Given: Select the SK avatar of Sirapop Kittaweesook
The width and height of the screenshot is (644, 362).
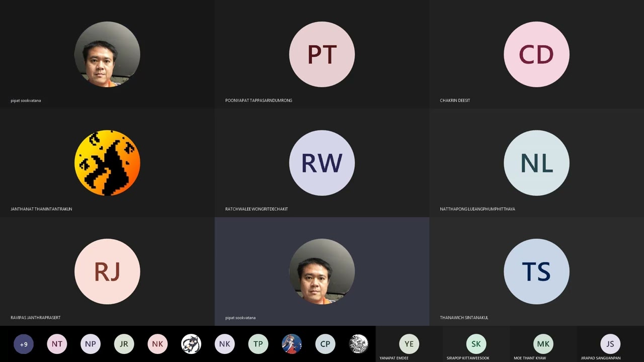Looking at the screenshot, I should [476, 344].
